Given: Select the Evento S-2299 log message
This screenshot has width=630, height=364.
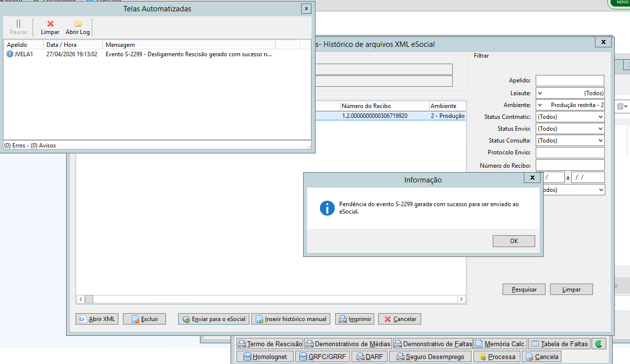Looking at the screenshot, I should (x=189, y=54).
